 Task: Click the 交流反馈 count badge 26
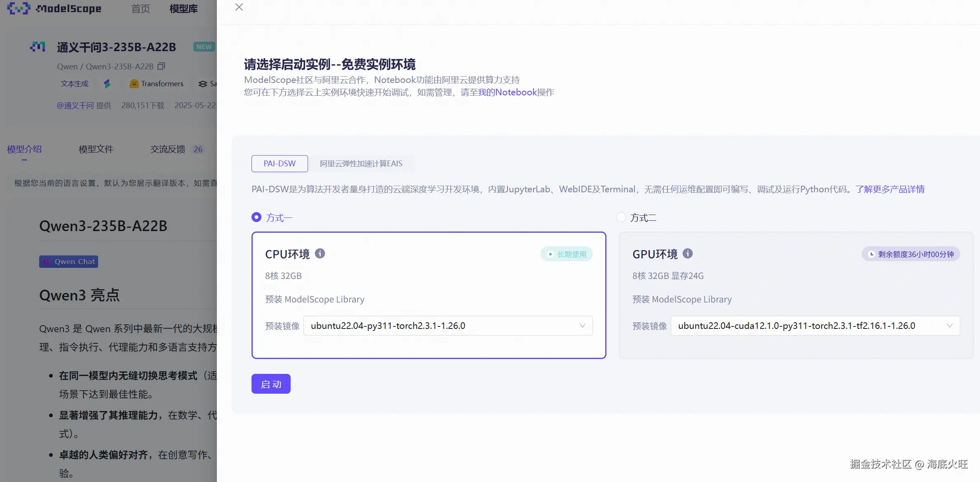(x=198, y=149)
